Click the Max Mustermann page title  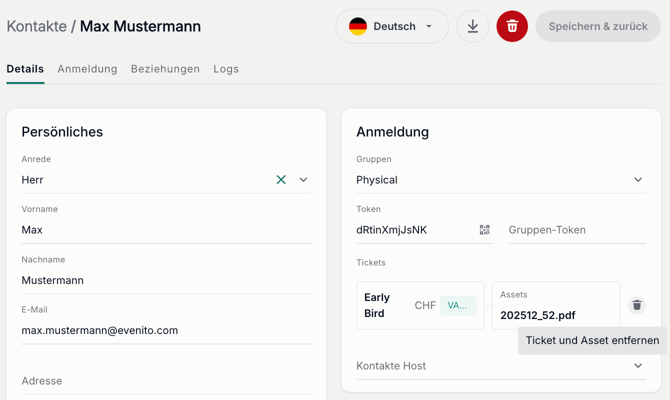(141, 26)
